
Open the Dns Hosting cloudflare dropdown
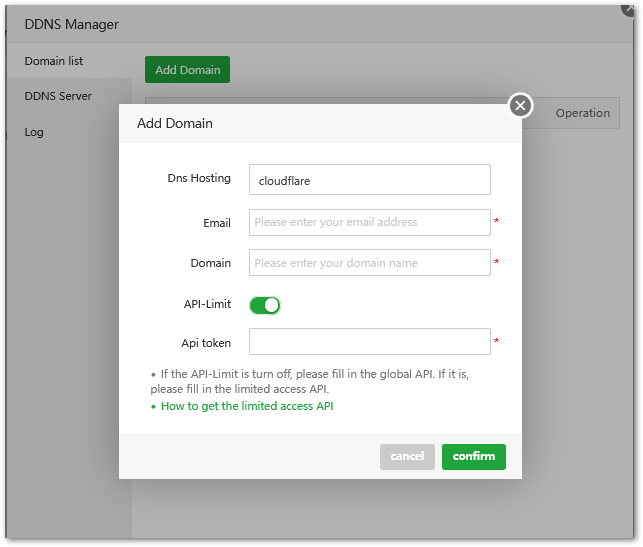pyautogui.click(x=369, y=180)
